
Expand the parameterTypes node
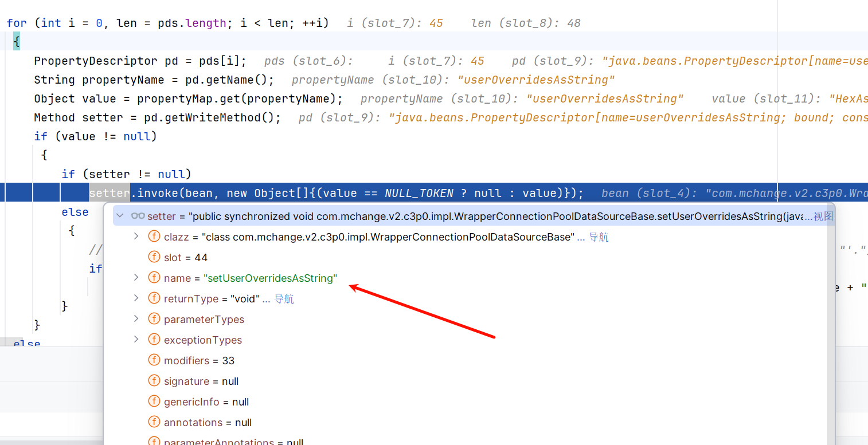[136, 319]
